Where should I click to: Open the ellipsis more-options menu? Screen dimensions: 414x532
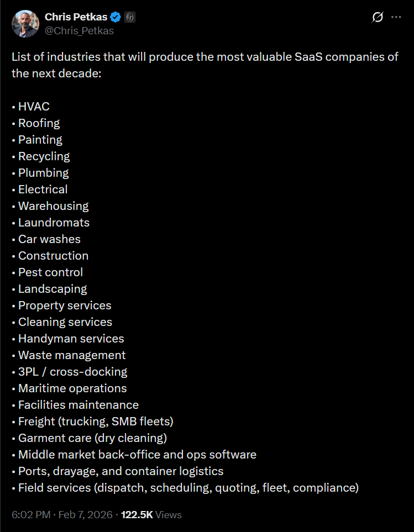[x=396, y=17]
